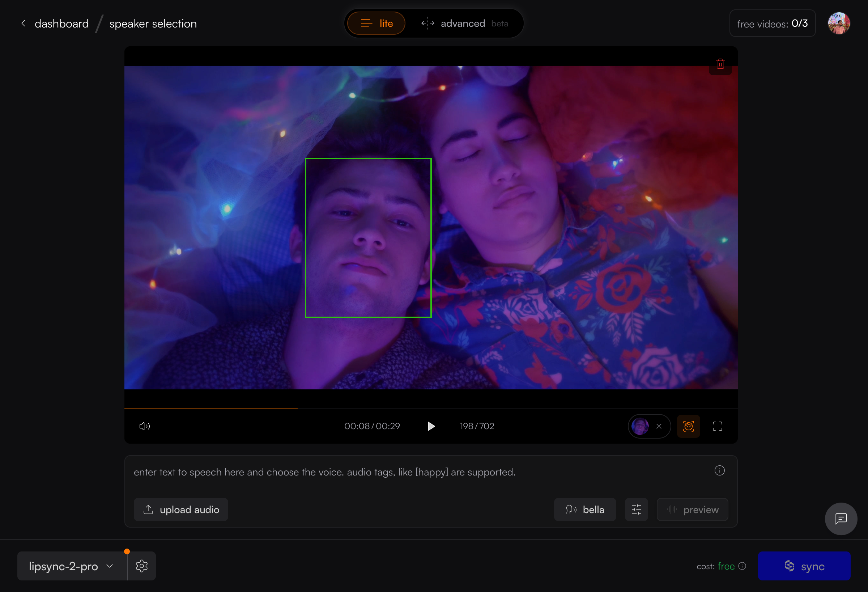Open the chat feedback bubble

(x=841, y=519)
